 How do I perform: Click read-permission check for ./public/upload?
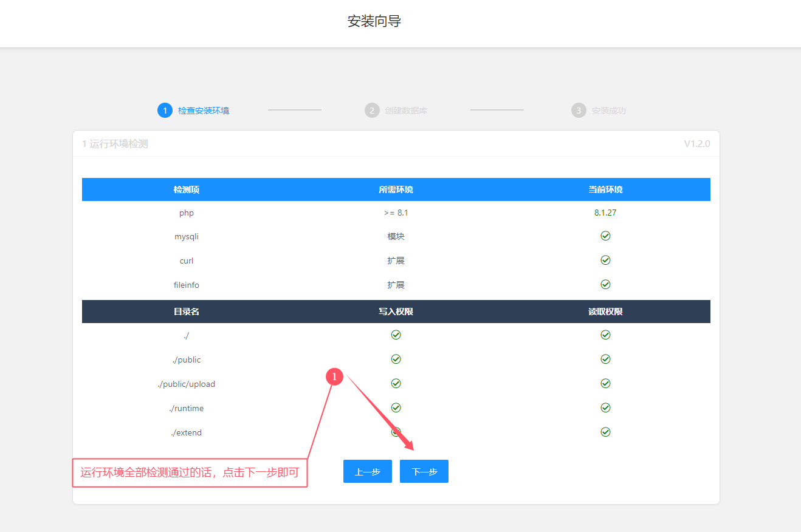605,383
